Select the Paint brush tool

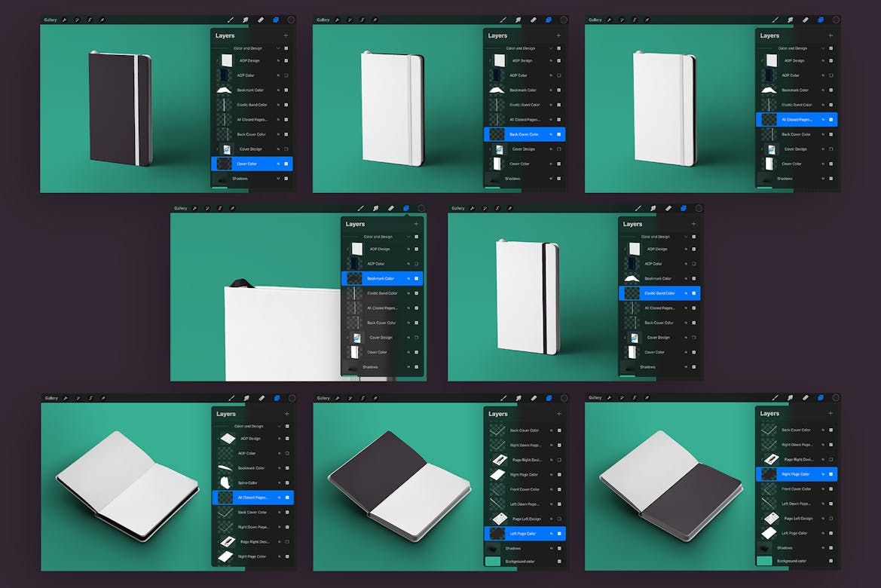pos(230,20)
